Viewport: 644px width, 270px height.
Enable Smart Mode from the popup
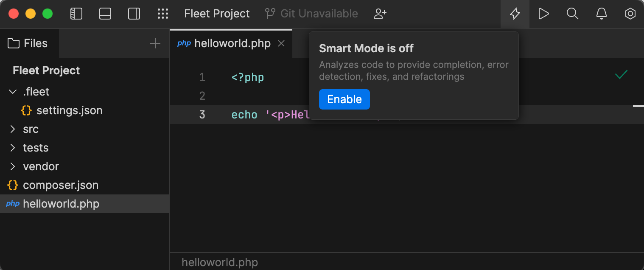click(x=344, y=99)
